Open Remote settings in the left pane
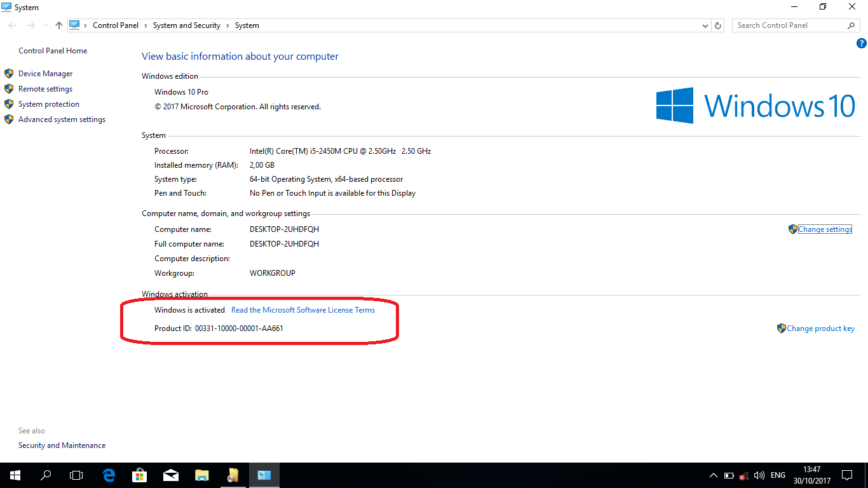Screen dimensions: 868x488 pos(45,88)
